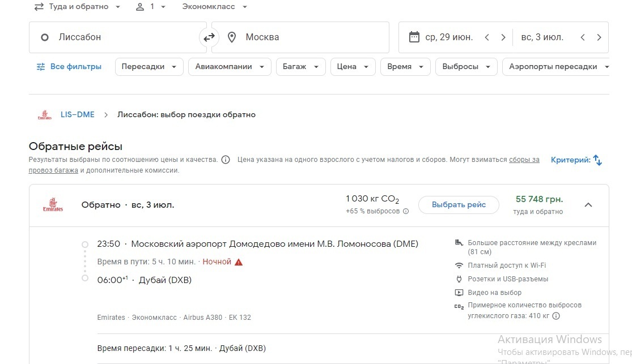This screenshot has height=364, width=632.
Task: Go to next day for departure date
Action: [503, 37]
